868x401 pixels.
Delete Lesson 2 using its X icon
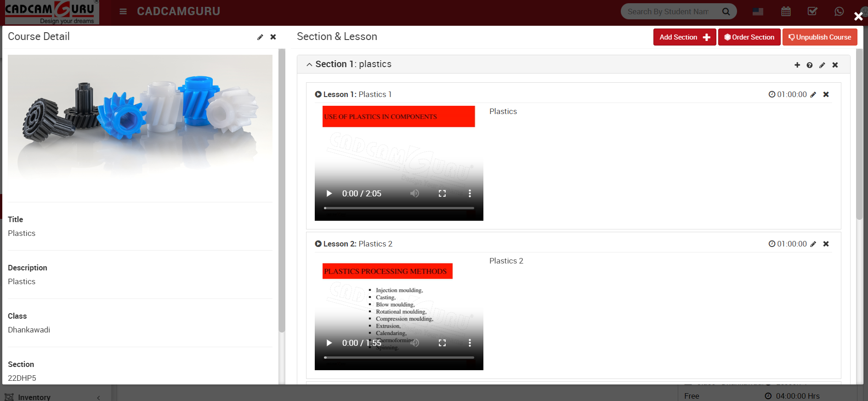[826, 244]
